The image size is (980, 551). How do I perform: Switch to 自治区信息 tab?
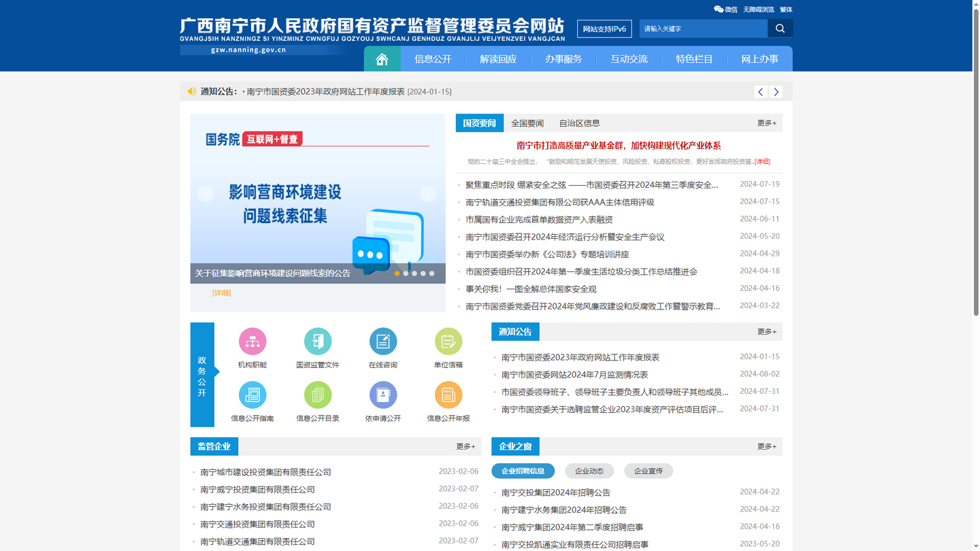(579, 123)
